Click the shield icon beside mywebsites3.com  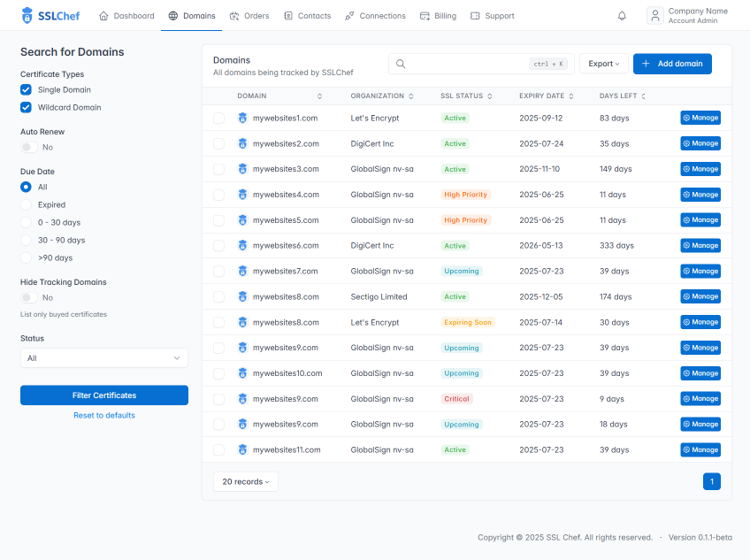[242, 169]
